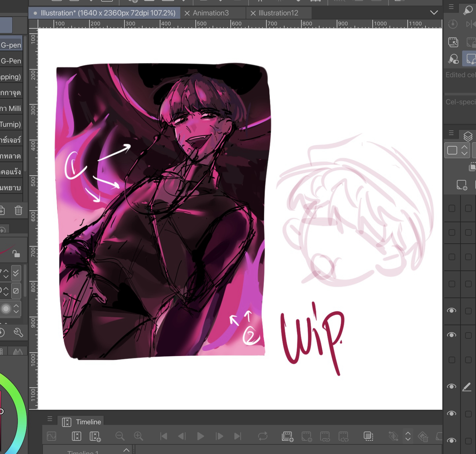Select the Turnip sub tool

click(11, 124)
